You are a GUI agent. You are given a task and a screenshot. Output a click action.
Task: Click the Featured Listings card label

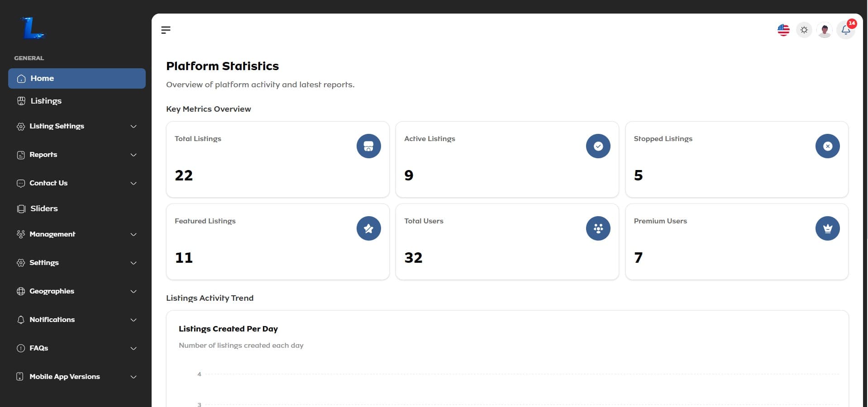click(205, 221)
